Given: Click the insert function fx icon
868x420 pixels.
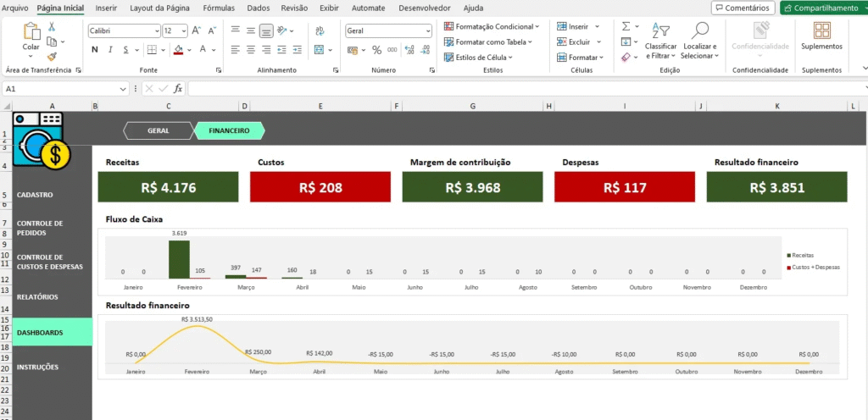Looking at the screenshot, I should (x=178, y=88).
